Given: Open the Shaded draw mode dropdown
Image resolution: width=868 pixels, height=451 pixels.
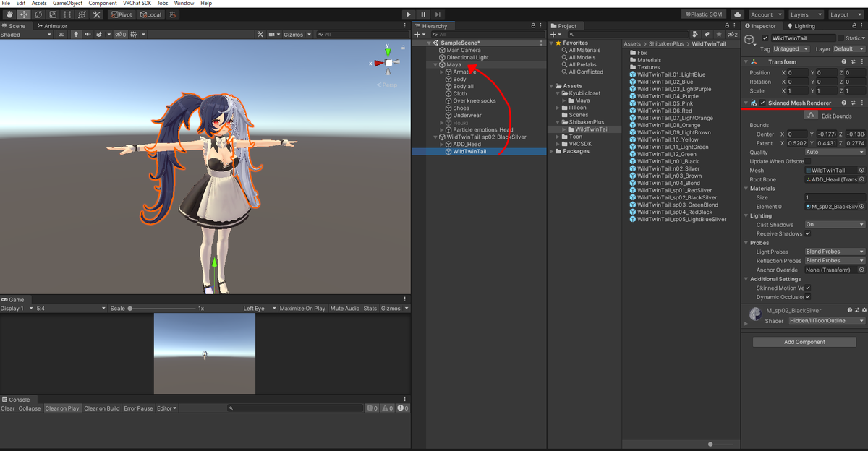Looking at the screenshot, I should (x=25, y=35).
